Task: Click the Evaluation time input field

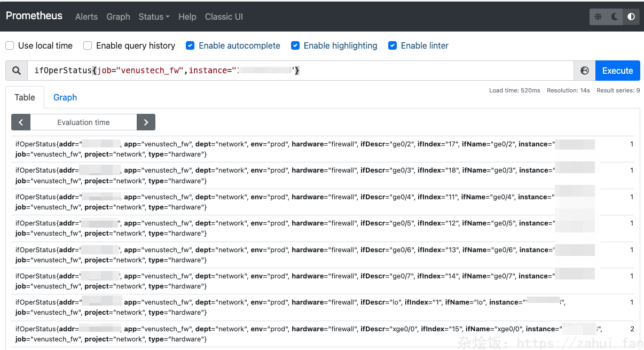Action: coord(83,122)
